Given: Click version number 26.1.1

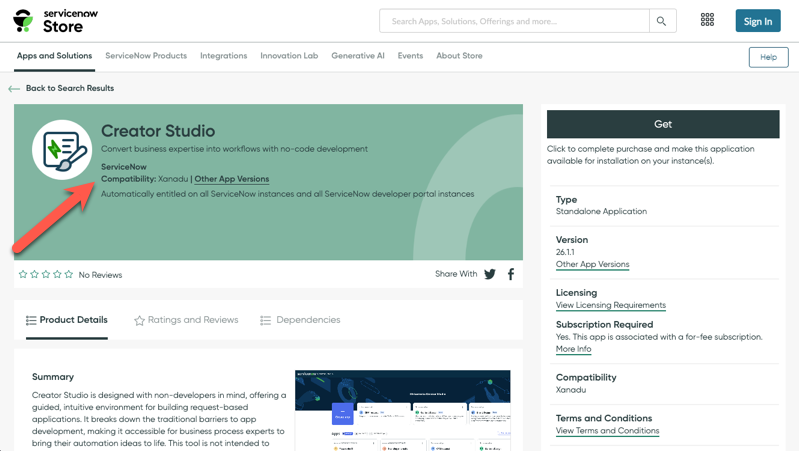Looking at the screenshot, I should (x=565, y=252).
